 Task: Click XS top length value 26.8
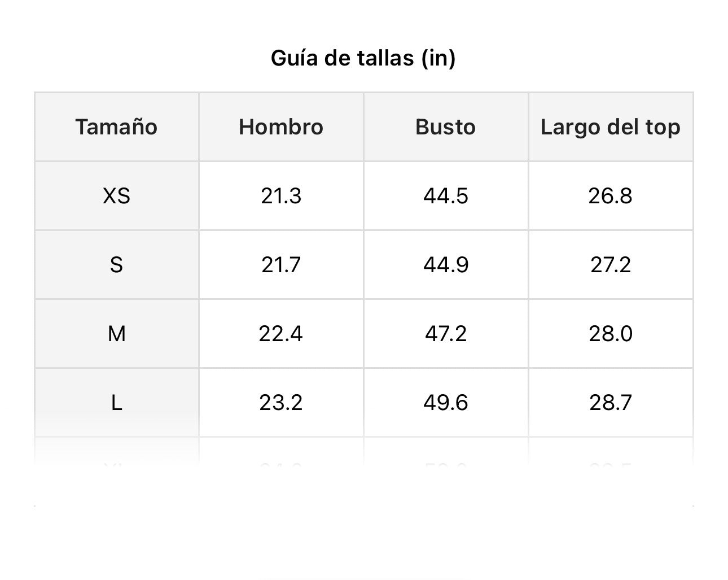click(x=610, y=196)
